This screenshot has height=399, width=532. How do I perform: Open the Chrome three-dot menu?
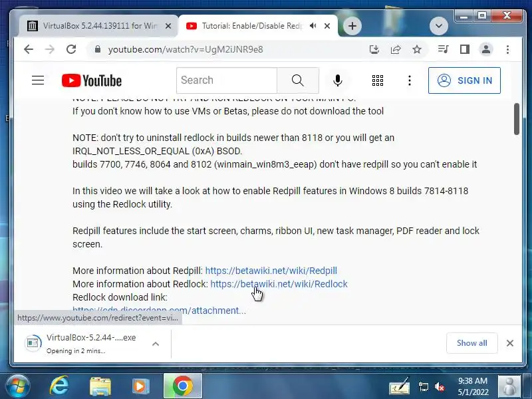point(507,49)
